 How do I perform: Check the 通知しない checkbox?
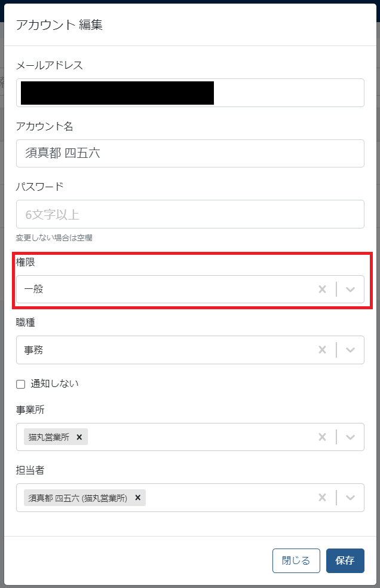coord(20,383)
